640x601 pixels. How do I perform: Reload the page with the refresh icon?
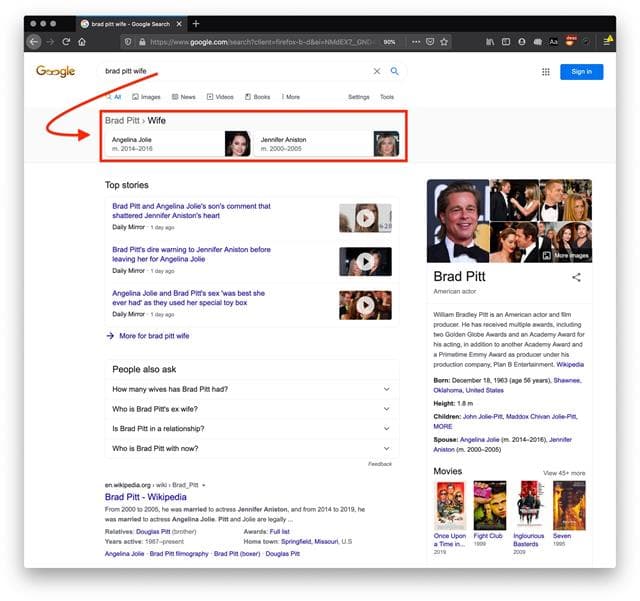pyautogui.click(x=66, y=42)
